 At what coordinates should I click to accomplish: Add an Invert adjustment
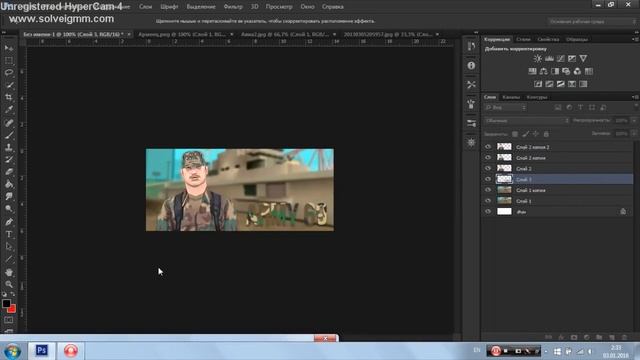pos(538,84)
